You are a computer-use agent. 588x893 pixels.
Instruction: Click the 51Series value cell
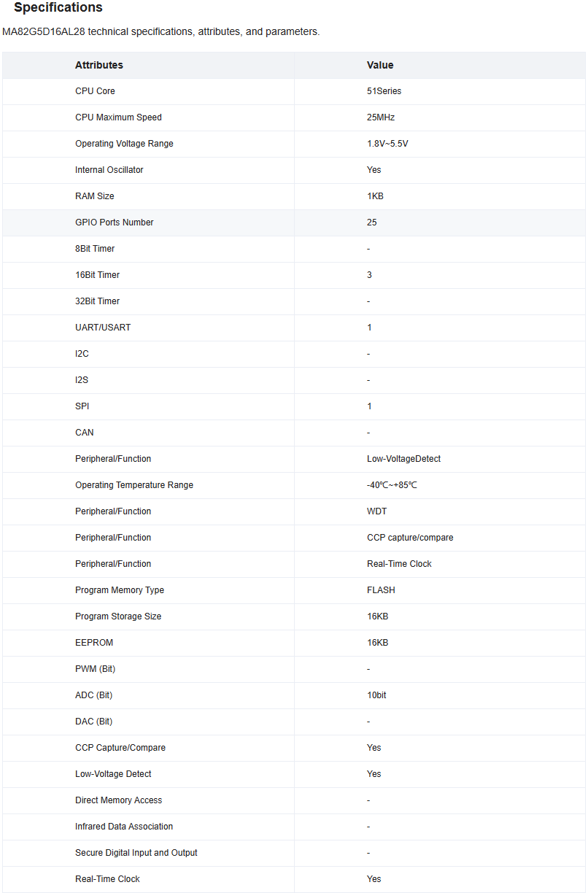384,91
